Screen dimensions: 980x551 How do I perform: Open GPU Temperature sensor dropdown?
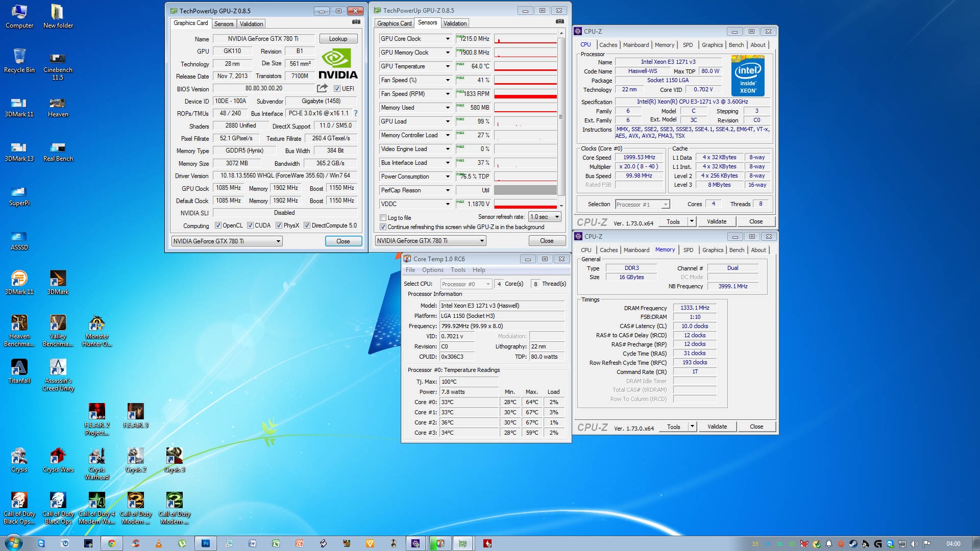(448, 66)
